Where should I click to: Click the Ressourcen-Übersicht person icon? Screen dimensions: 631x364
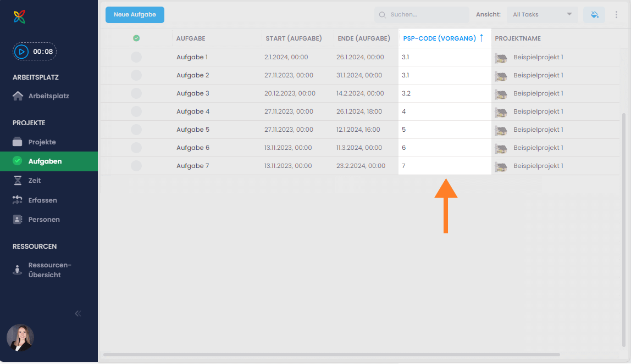(x=17, y=270)
